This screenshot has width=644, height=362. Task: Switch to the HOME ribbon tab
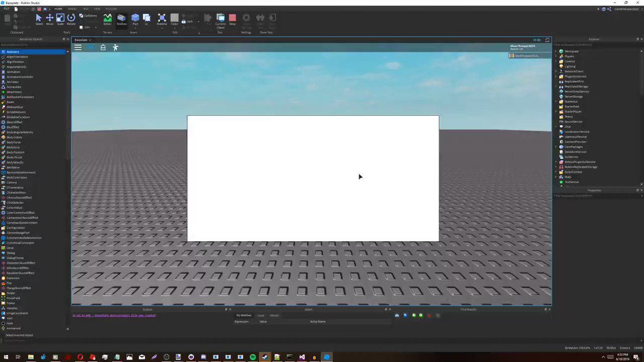[58, 9]
